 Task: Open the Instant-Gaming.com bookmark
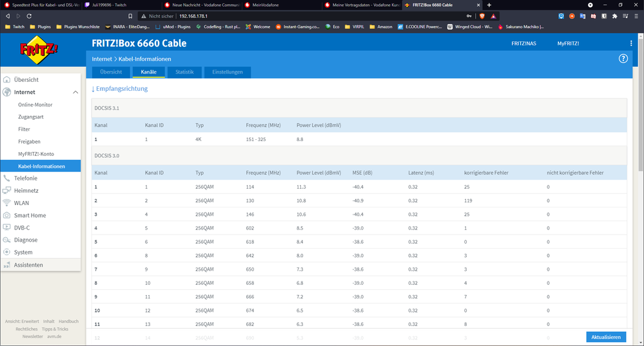pos(298,26)
